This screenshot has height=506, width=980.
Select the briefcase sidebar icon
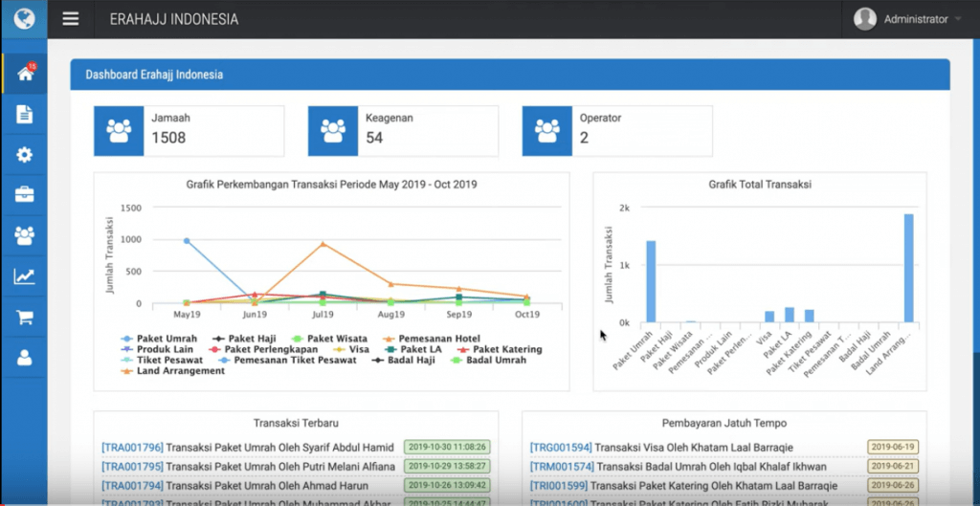tap(24, 195)
